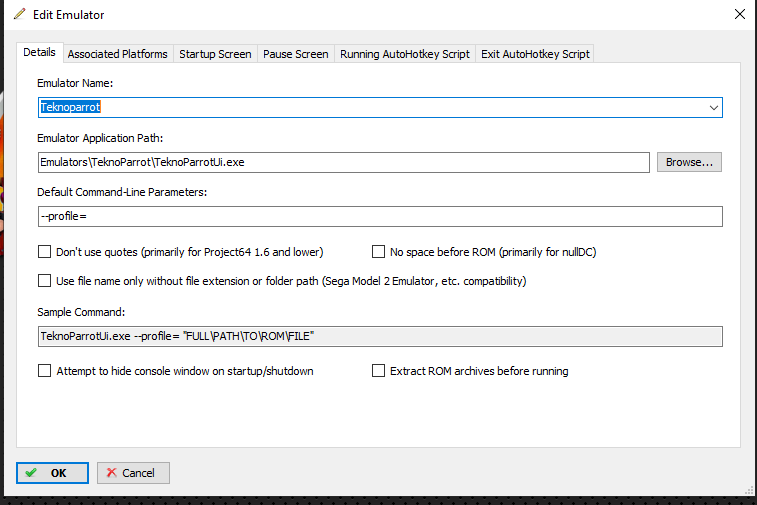Switch to the Details tab

click(40, 53)
